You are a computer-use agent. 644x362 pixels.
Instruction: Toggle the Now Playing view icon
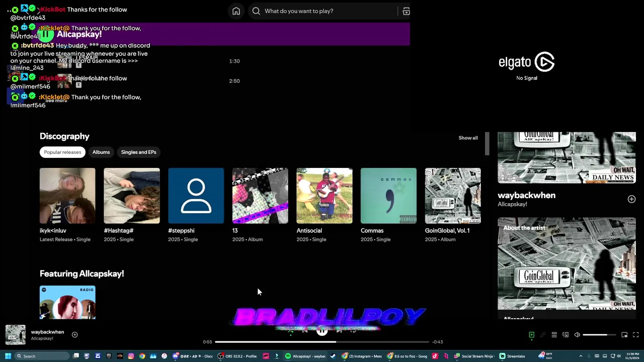(531, 335)
